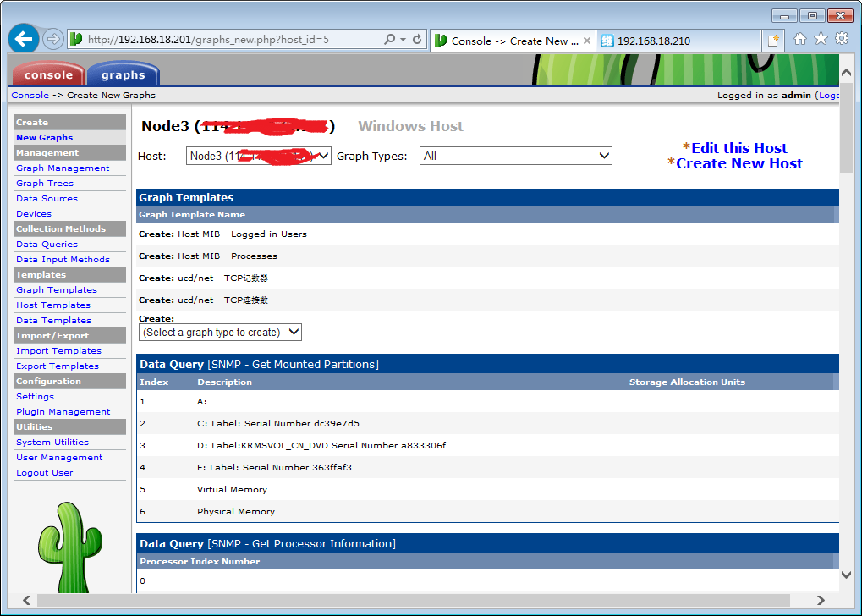862x616 pixels.
Task: Click the vertical scrollbar up arrow
Action: [846, 73]
